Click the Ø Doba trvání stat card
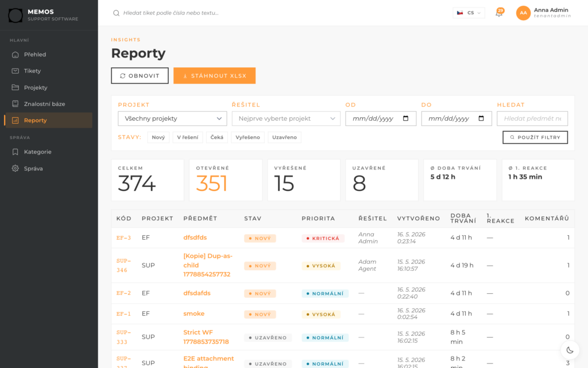The image size is (588, 368). pyautogui.click(x=460, y=180)
